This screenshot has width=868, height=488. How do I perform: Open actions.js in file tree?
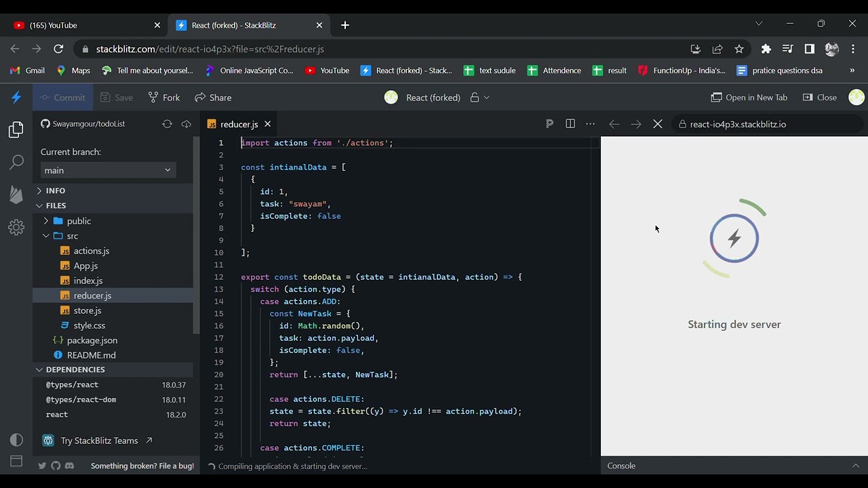coord(113,251)
